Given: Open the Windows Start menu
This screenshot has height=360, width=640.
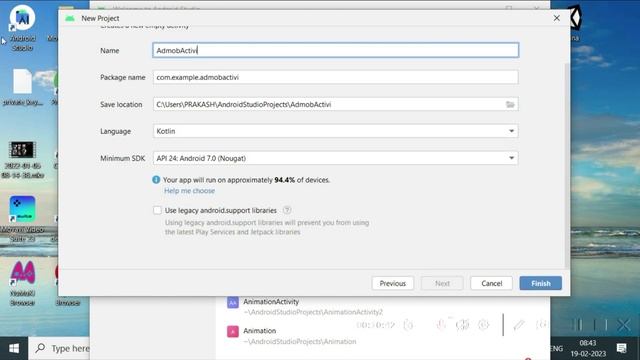Looking at the screenshot, I should 14,348.
